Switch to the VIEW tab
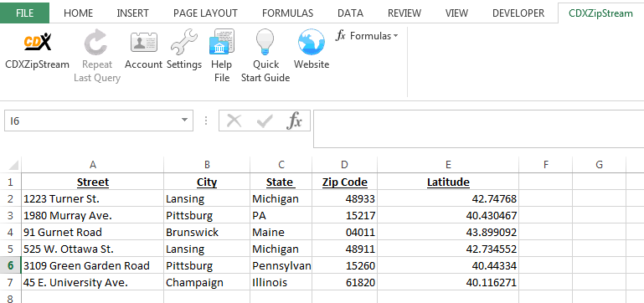Screen dimensions: 644x303 click(456, 13)
